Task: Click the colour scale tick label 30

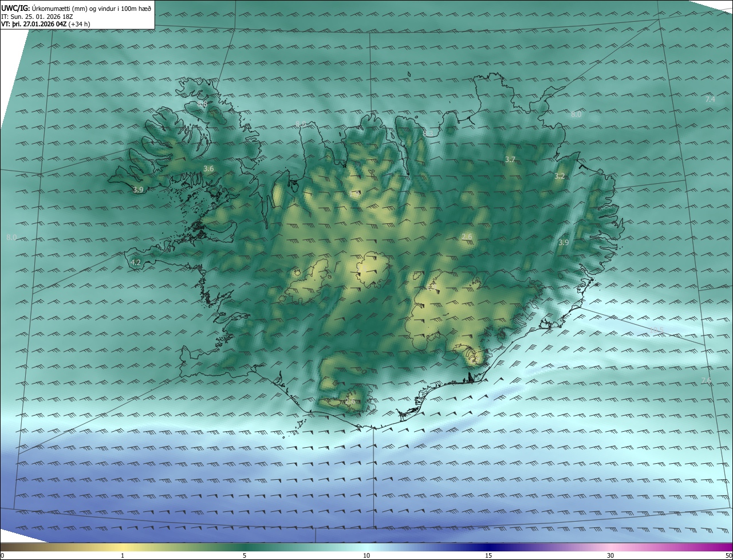Action: pos(610,555)
